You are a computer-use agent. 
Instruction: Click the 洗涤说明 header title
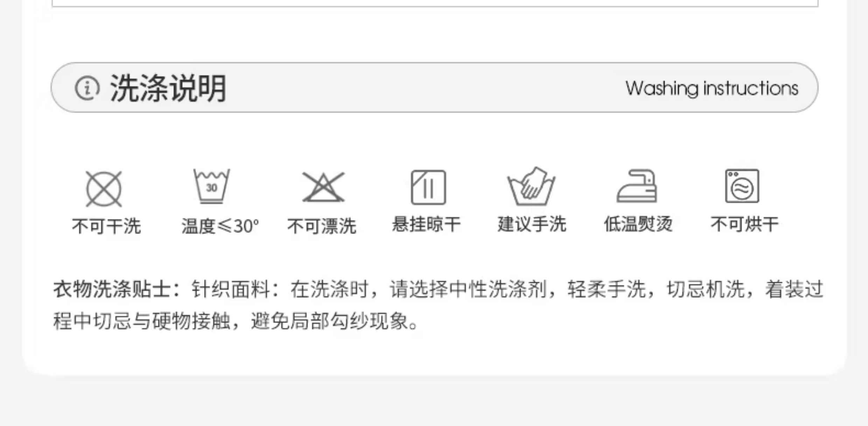pos(168,88)
